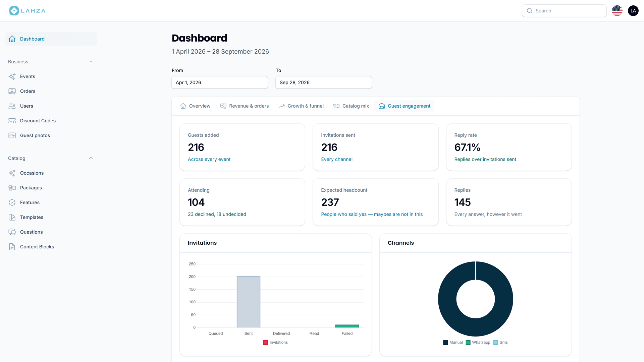Open the Users page
644x362 pixels.
pos(51,106)
